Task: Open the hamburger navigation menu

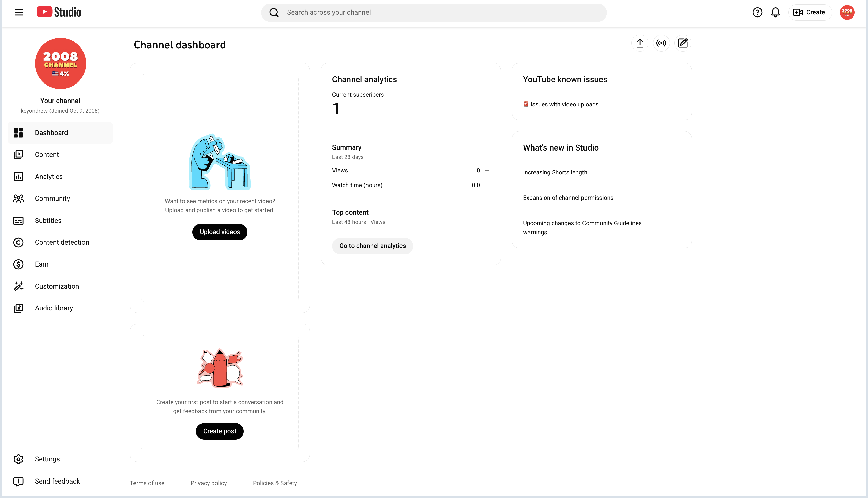Action: [19, 13]
